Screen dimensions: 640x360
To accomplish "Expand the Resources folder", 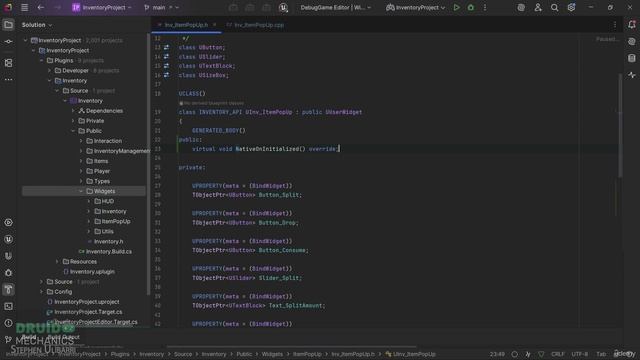I will click(x=57, y=262).
